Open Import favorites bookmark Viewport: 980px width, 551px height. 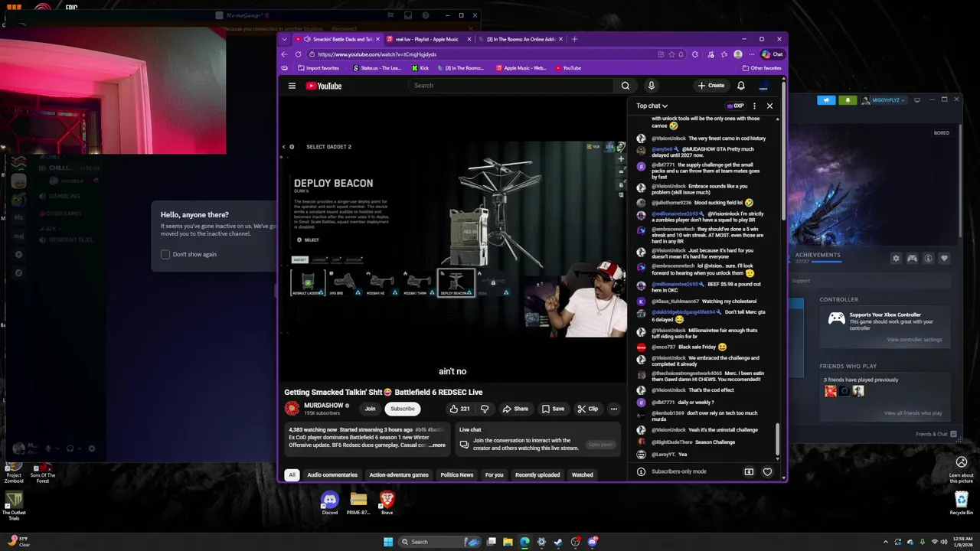pyautogui.click(x=318, y=68)
